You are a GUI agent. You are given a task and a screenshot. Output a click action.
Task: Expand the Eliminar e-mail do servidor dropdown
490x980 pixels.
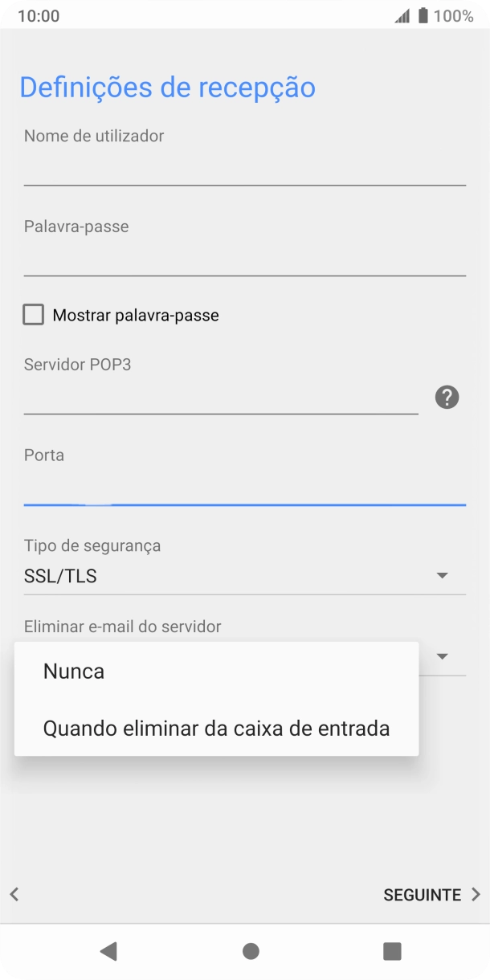[443, 655]
